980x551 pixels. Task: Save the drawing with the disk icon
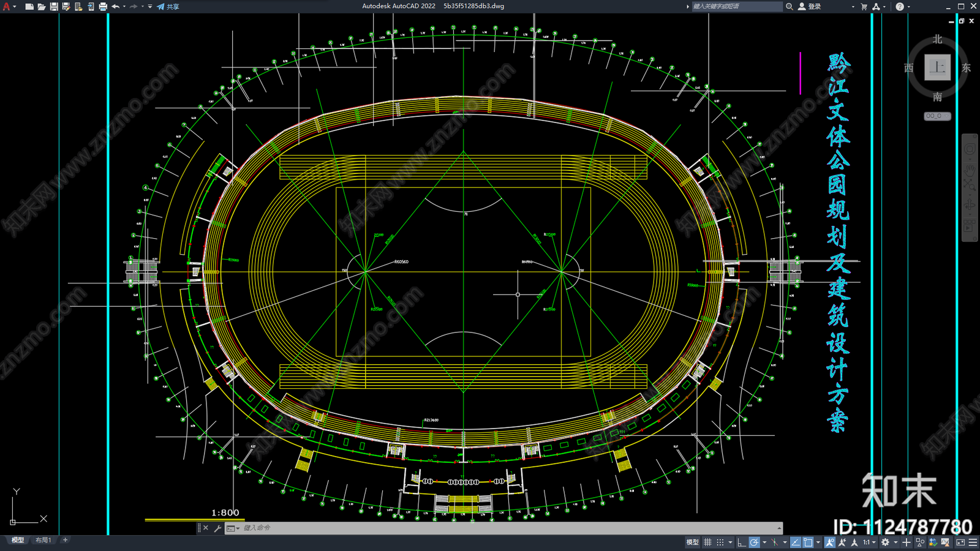point(54,6)
